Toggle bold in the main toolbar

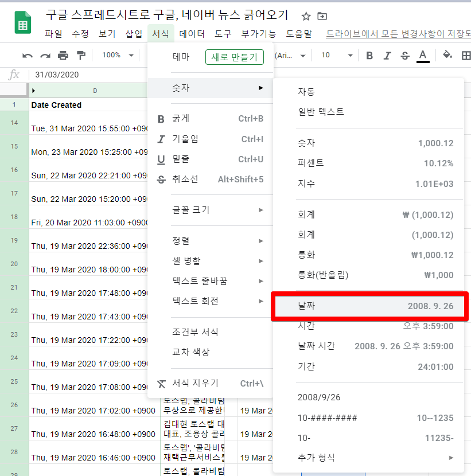click(369, 56)
